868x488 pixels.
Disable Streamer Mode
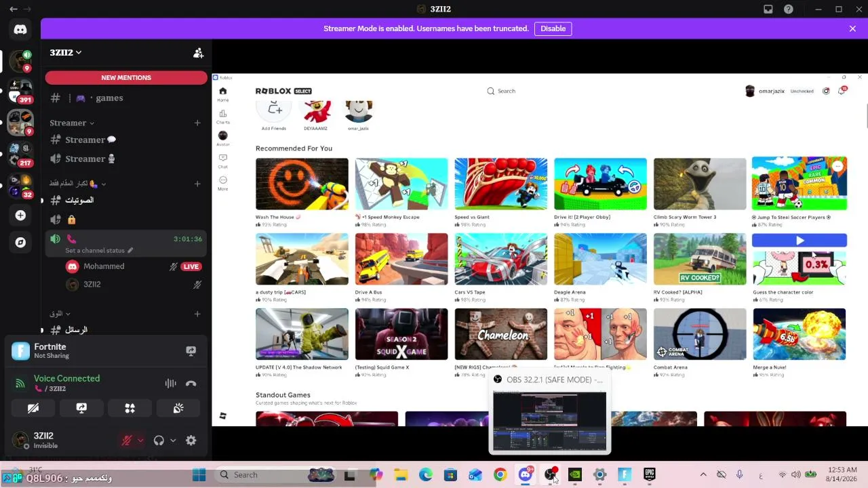click(x=553, y=28)
